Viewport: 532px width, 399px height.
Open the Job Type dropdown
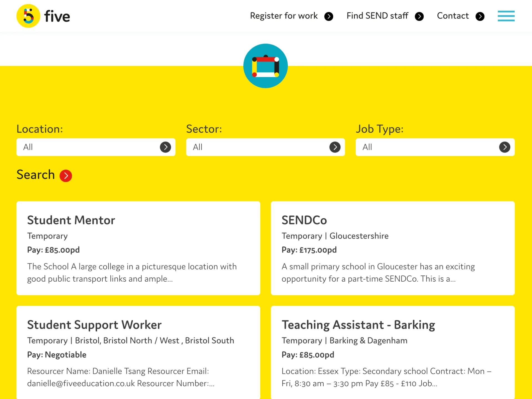[x=435, y=147]
